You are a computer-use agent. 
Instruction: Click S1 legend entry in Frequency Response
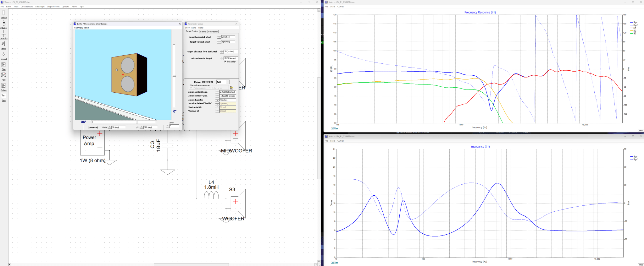(x=633, y=28)
